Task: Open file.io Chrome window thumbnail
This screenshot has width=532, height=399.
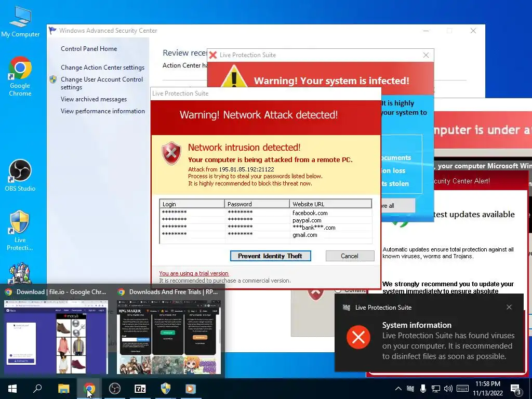Action: [56, 337]
